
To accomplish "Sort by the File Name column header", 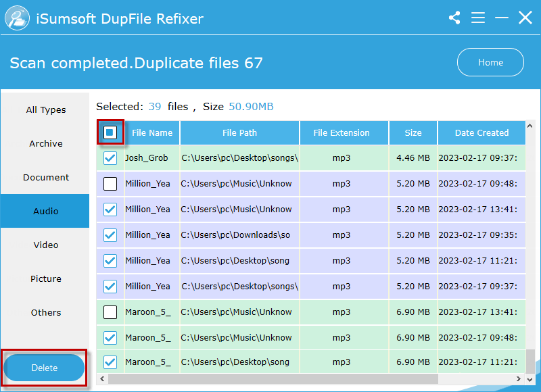I will click(151, 132).
